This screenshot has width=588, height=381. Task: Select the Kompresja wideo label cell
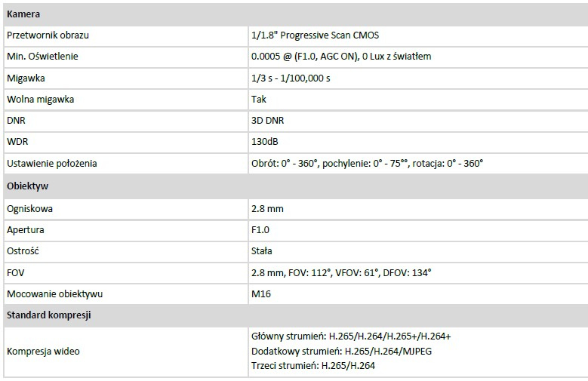pos(43,352)
